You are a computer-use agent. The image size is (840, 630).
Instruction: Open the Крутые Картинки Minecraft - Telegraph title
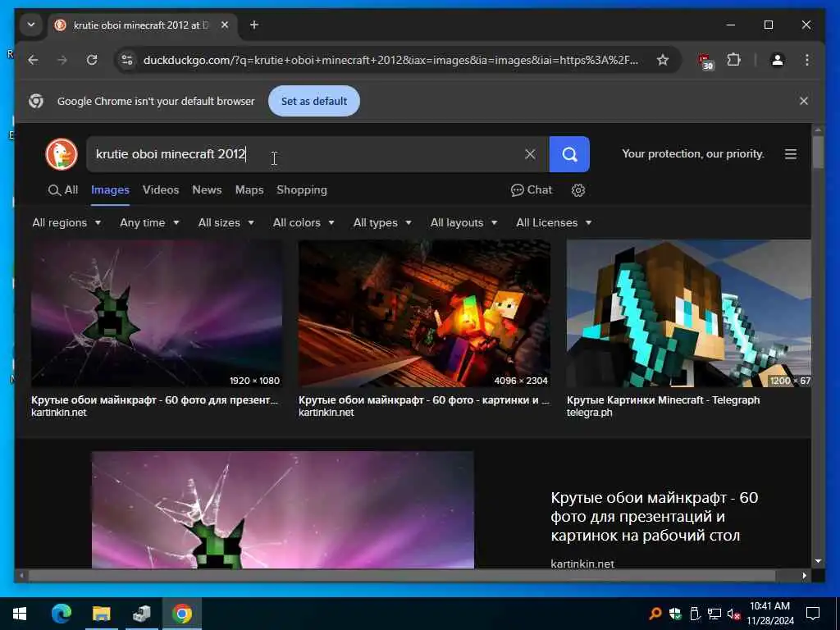click(663, 400)
